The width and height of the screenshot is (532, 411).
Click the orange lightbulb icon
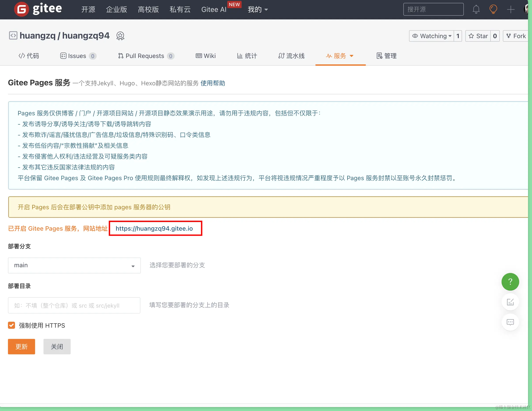[x=493, y=9]
